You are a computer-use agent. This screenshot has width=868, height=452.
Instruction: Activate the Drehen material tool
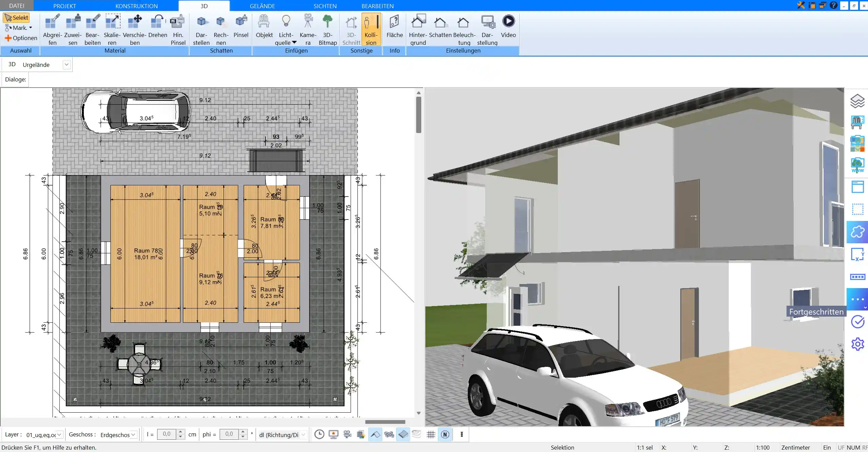tap(158, 26)
